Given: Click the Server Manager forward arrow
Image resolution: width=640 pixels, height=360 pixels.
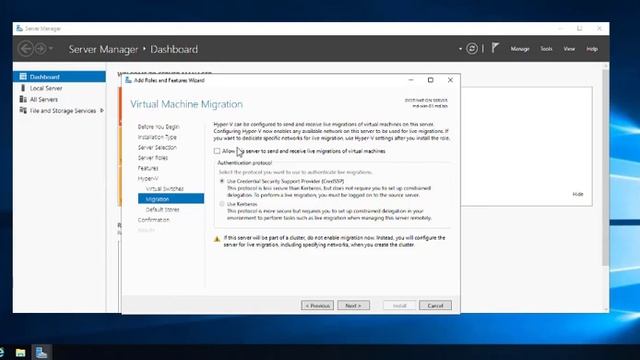Looking at the screenshot, I should 40,49.
